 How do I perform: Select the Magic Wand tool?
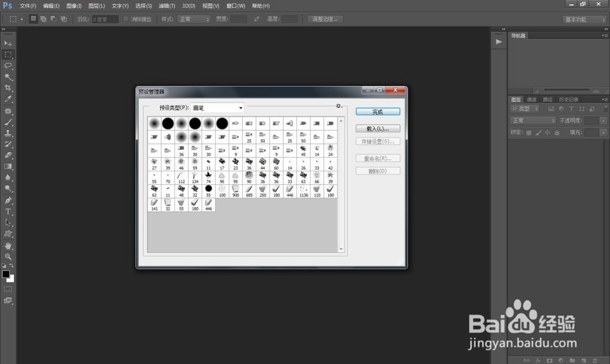tap(8, 77)
